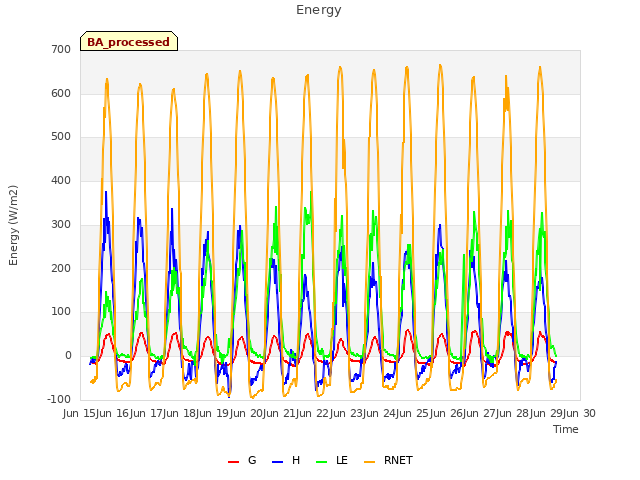Click the Jun 22 x-axis date label
The width and height of the screenshot is (640, 480).
tap(311, 413)
